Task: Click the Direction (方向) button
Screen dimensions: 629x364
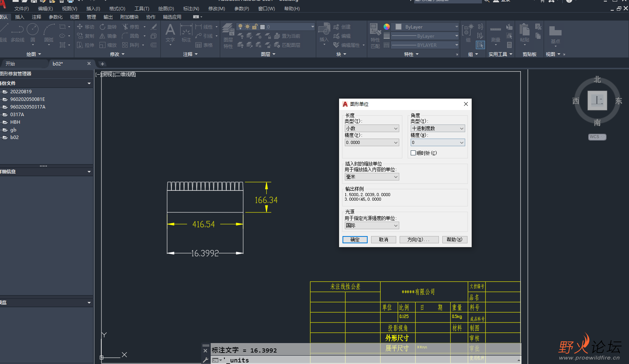Action: pos(419,239)
